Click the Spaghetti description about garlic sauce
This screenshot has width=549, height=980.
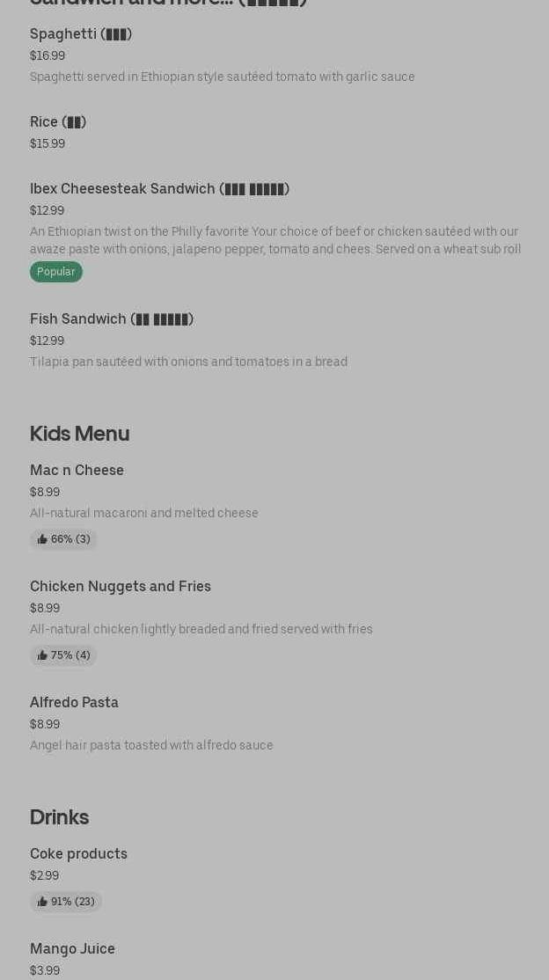point(223,77)
